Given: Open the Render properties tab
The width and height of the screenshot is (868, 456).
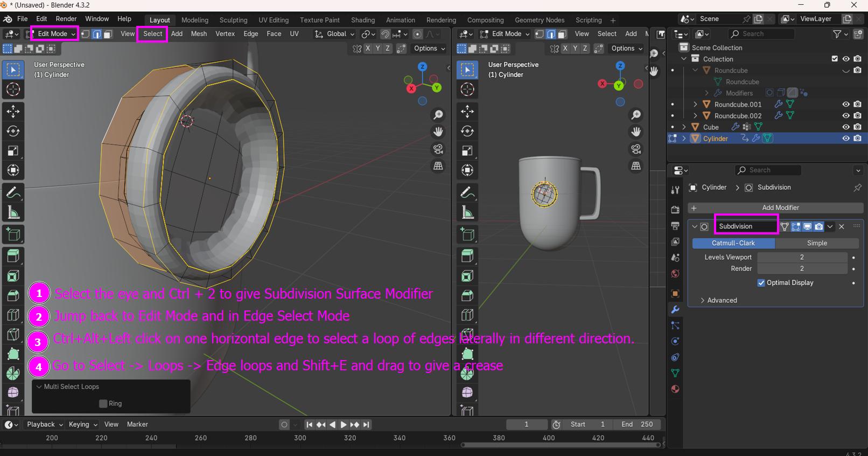Looking at the screenshot, I should pyautogui.click(x=675, y=209).
